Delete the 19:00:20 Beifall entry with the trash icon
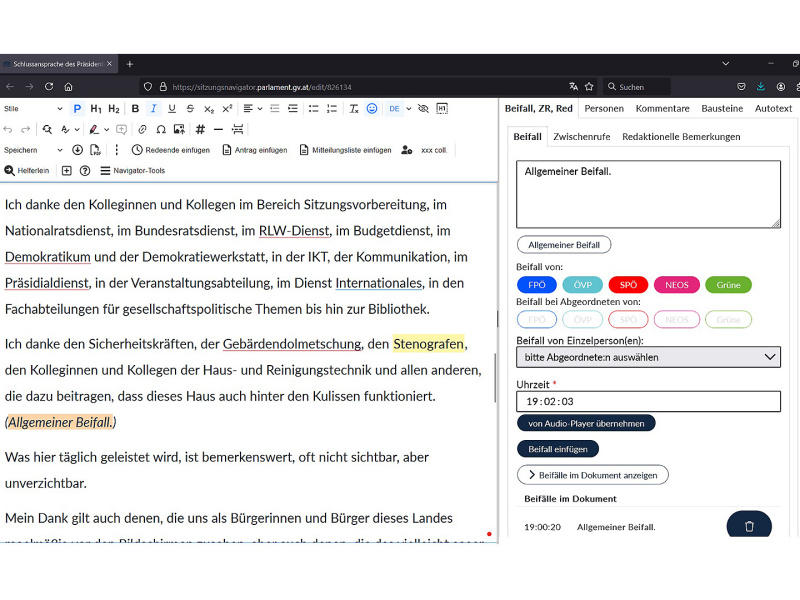 coord(748,524)
